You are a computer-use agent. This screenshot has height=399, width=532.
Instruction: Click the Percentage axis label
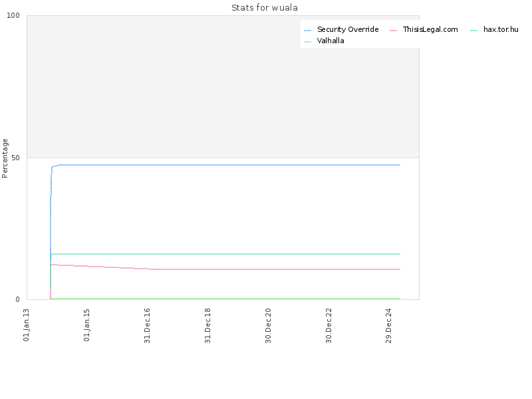tap(5, 158)
